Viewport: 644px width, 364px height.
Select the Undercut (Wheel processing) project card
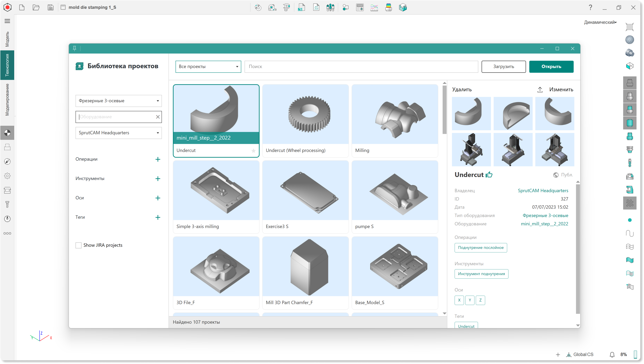click(305, 121)
